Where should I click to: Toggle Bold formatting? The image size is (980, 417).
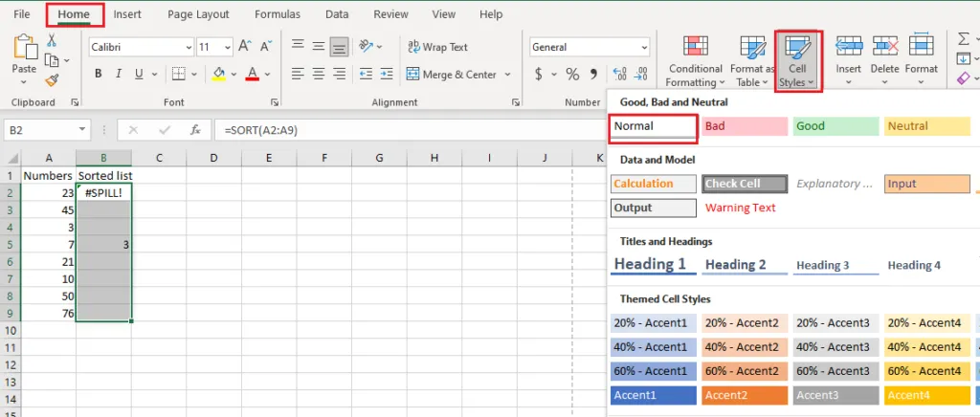(99, 74)
